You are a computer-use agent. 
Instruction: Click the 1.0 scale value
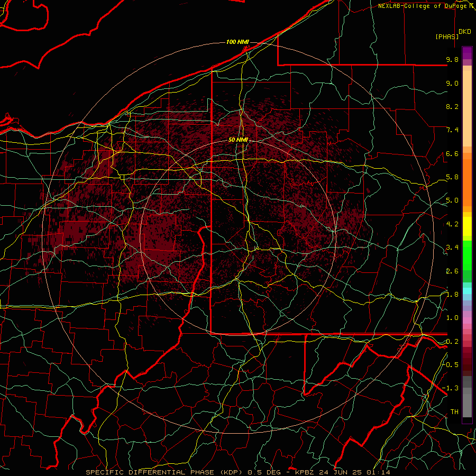point(452,318)
